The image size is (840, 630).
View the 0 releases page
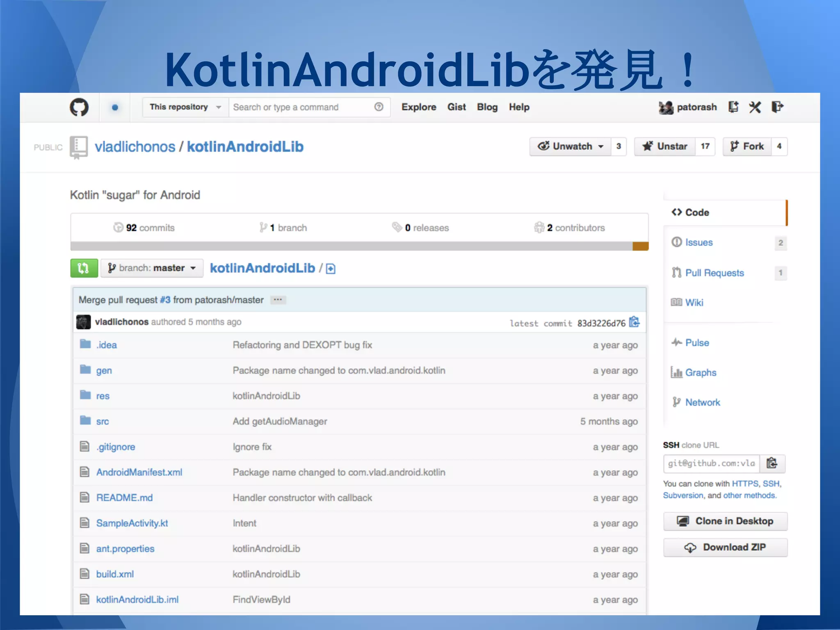420,228
